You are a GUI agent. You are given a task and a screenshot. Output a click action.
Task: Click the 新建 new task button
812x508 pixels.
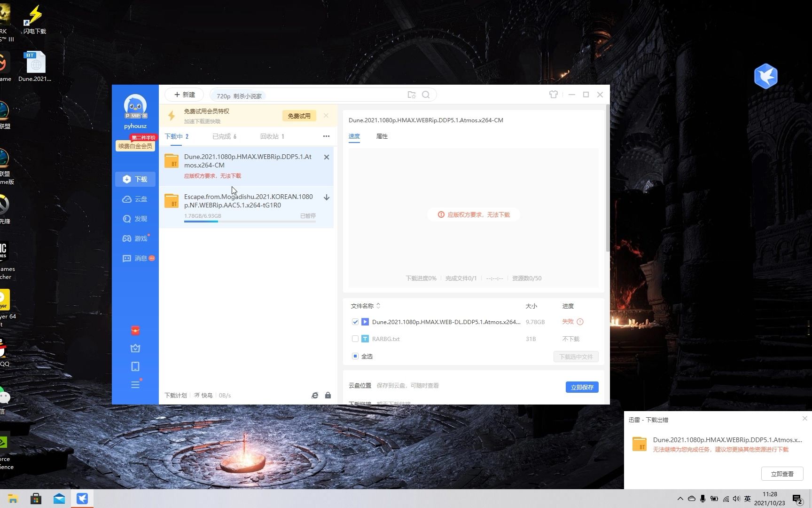tap(184, 95)
